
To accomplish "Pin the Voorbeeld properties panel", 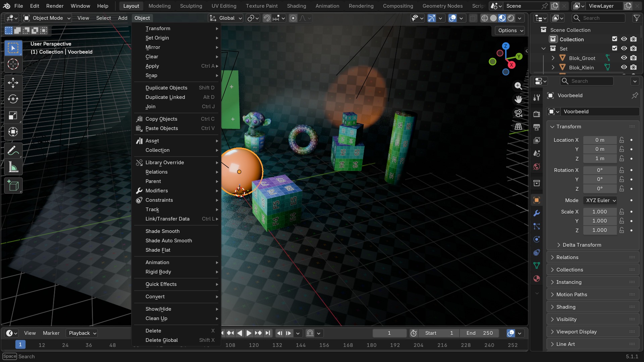I will [635, 96].
